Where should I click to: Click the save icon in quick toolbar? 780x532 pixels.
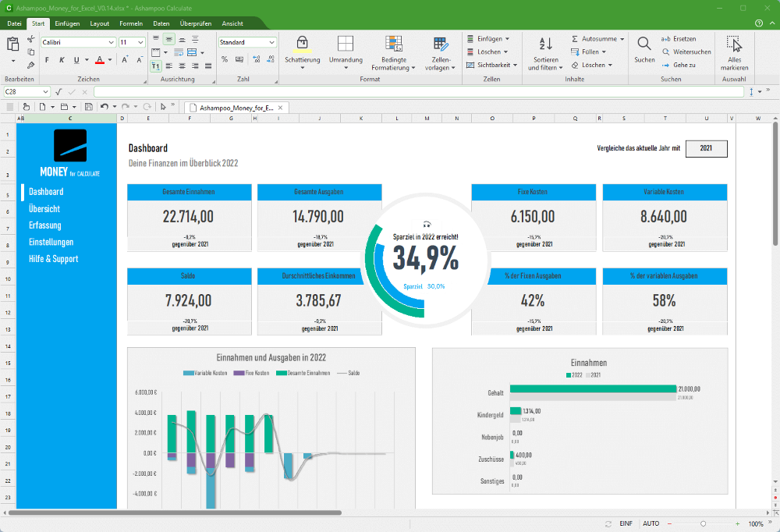89,107
